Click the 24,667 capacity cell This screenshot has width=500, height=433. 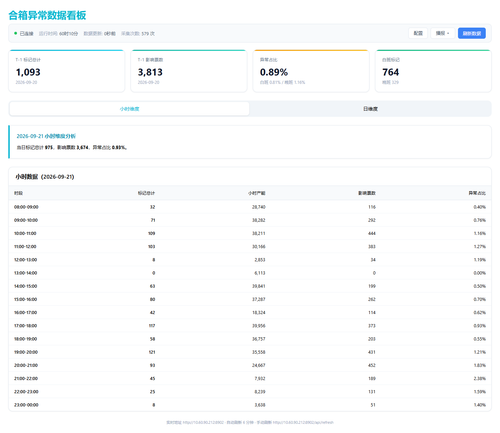pos(259,365)
